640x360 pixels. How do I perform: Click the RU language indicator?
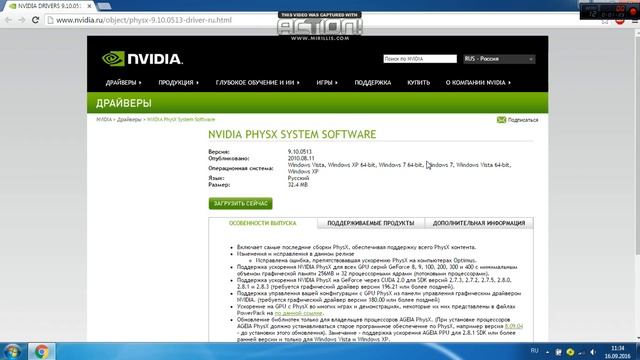pyautogui.click(x=534, y=351)
